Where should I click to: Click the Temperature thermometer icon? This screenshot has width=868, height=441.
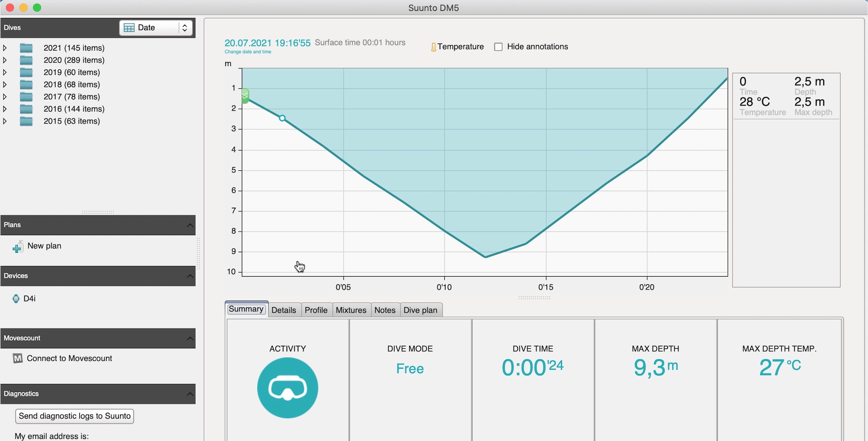click(x=434, y=47)
